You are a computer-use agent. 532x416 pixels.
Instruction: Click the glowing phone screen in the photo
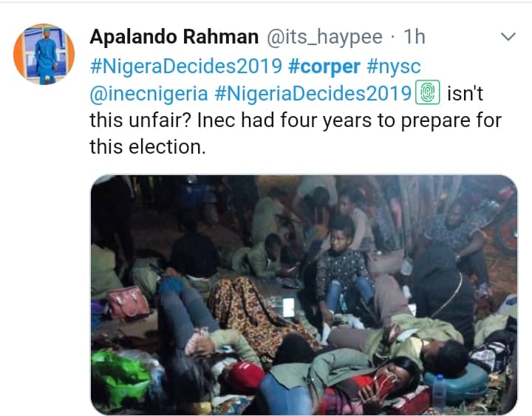pyautogui.click(x=288, y=307)
